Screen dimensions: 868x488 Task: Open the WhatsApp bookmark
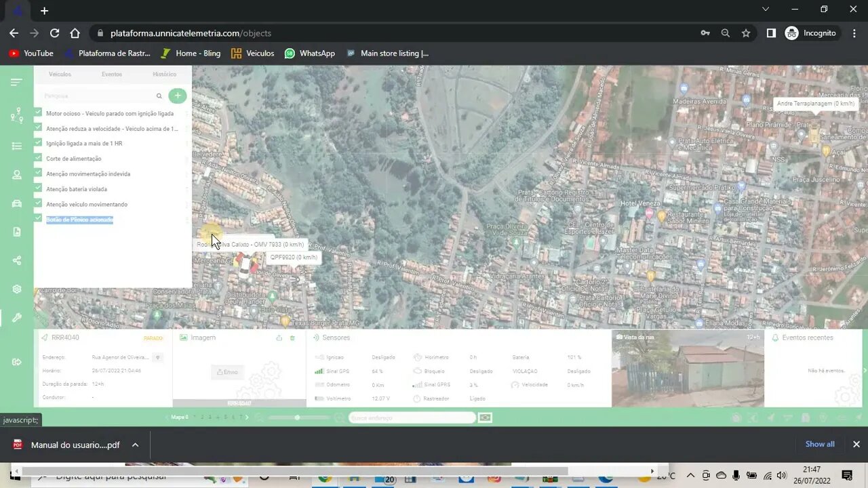(310, 53)
